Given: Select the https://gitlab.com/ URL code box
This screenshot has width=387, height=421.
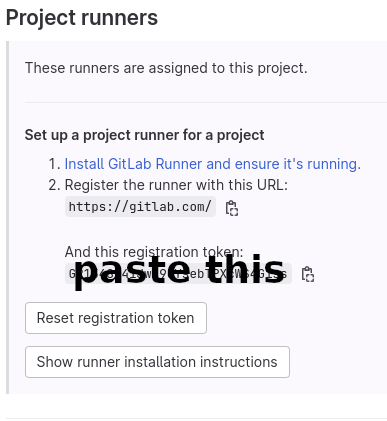Looking at the screenshot, I should 140,207.
